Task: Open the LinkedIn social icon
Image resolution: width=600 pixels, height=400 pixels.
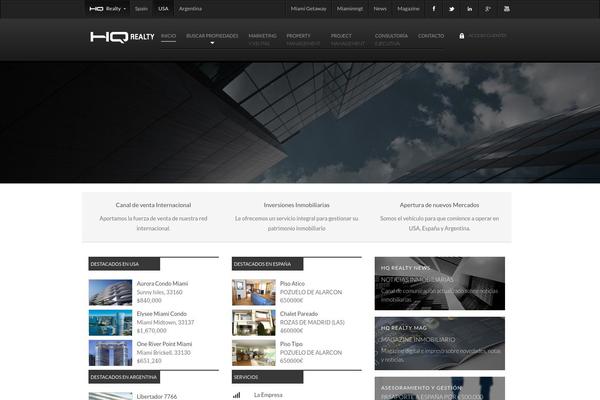Action: [x=470, y=8]
